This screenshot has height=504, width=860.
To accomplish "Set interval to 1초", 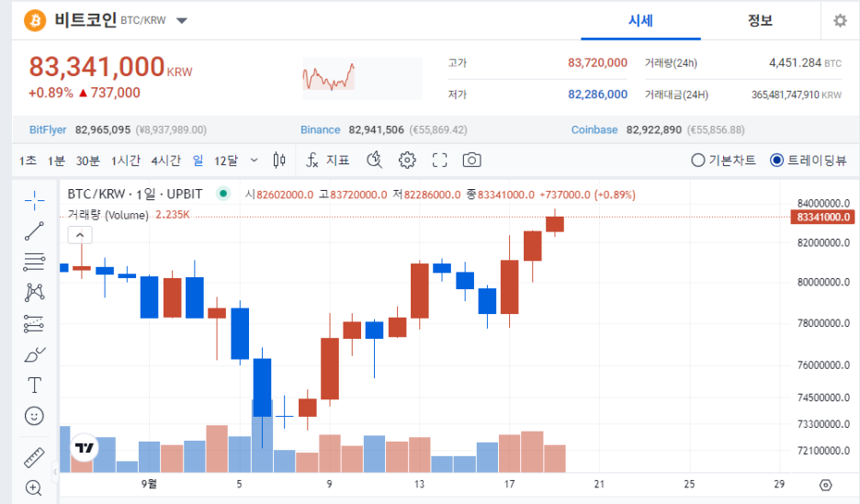I will click(28, 161).
